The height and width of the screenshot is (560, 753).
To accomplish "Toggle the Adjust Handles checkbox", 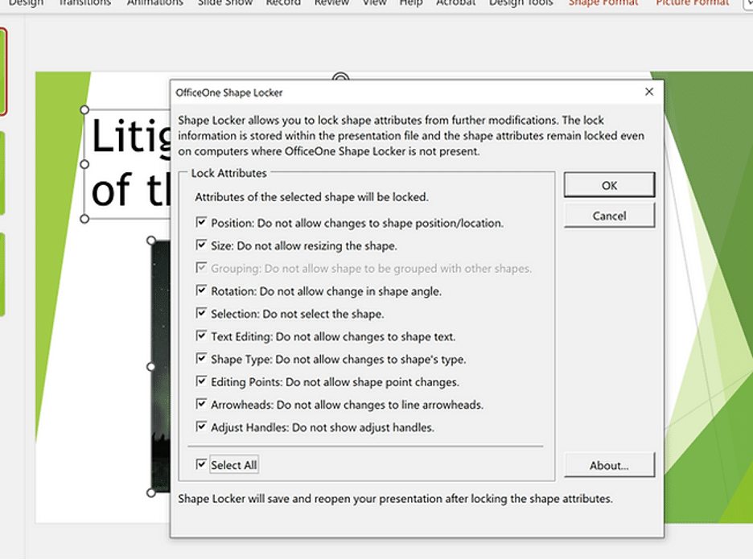I will [201, 428].
